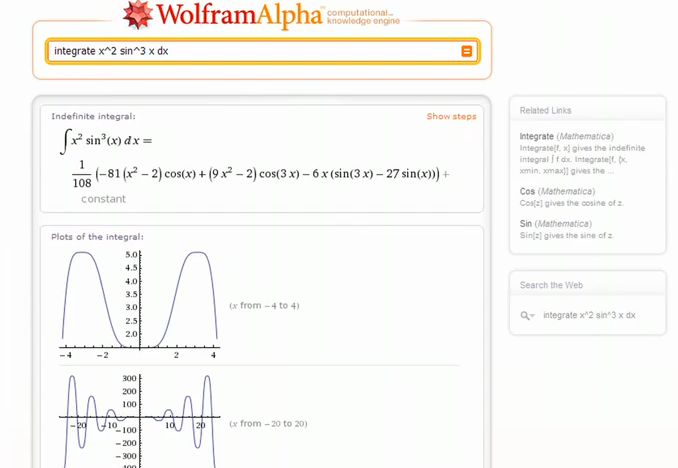Click the 'Related Links' heading
The height and width of the screenshot is (468, 678).
545,110
